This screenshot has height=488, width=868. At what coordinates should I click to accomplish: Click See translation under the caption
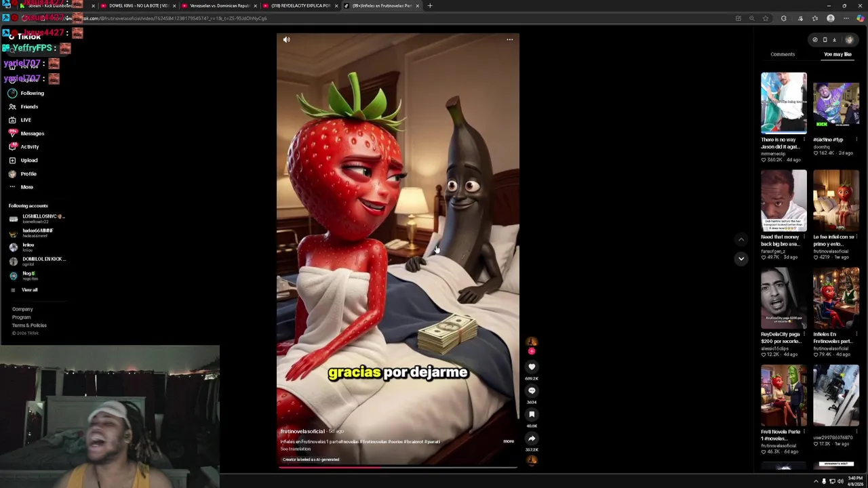(x=296, y=449)
